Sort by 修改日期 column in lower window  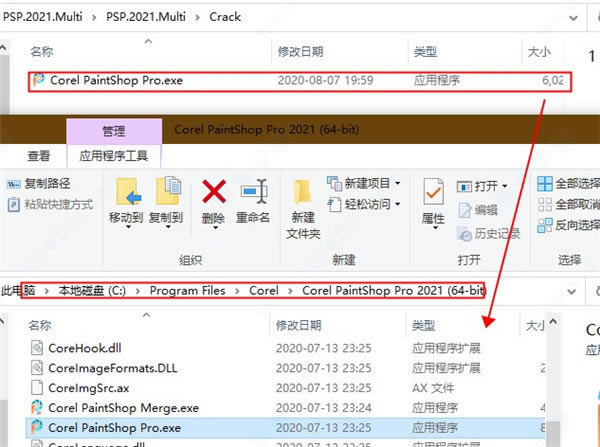[x=298, y=325]
